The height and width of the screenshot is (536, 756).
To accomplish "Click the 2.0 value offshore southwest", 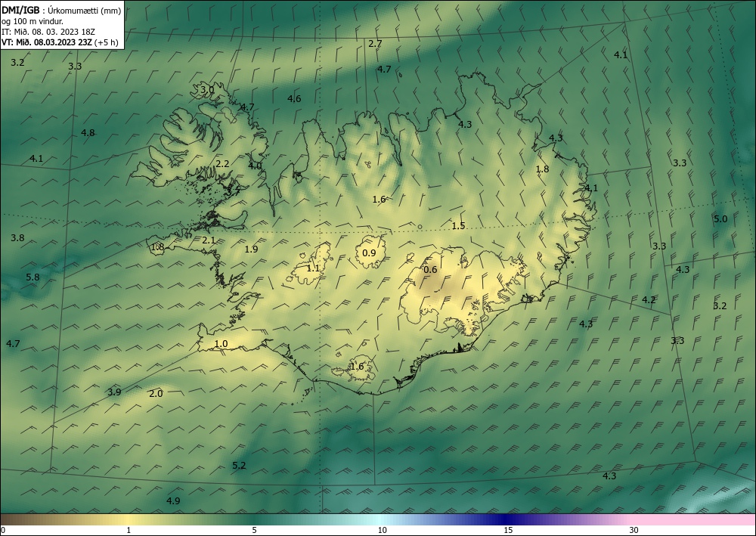I will (x=156, y=393).
